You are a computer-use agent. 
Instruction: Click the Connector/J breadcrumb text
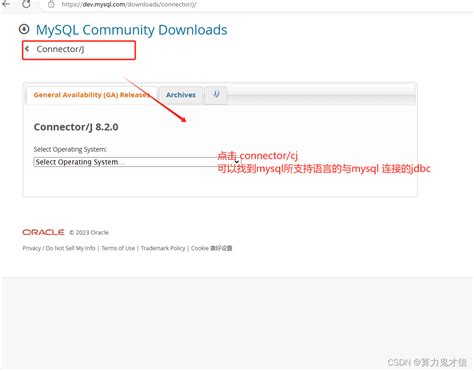click(60, 49)
